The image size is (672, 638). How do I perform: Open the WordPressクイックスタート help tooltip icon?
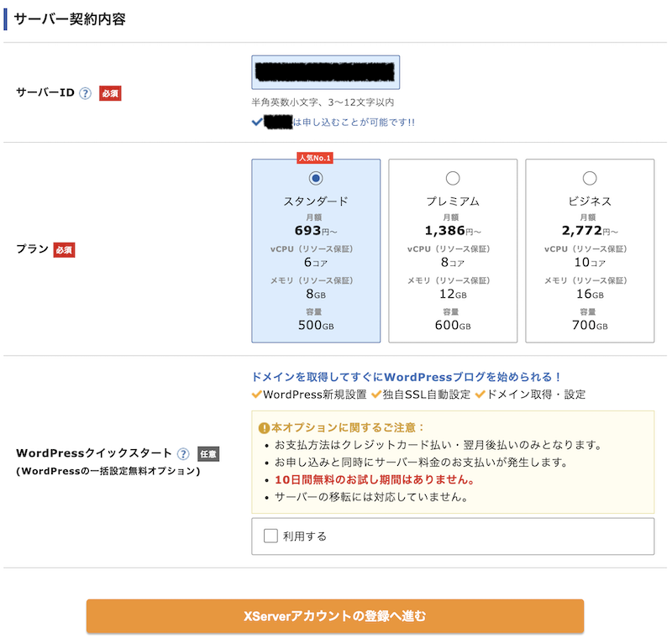tap(181, 452)
